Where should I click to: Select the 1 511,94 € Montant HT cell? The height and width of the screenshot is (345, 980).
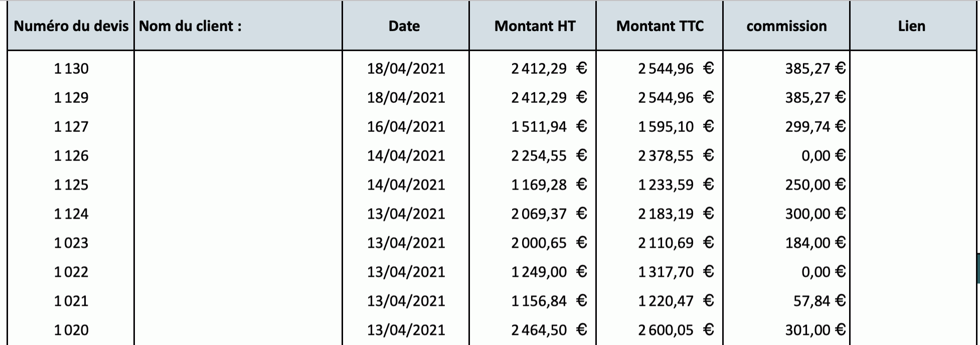pos(549,126)
